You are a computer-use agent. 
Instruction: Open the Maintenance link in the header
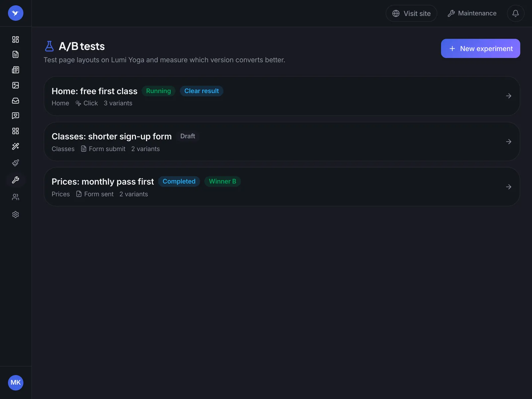tap(472, 13)
